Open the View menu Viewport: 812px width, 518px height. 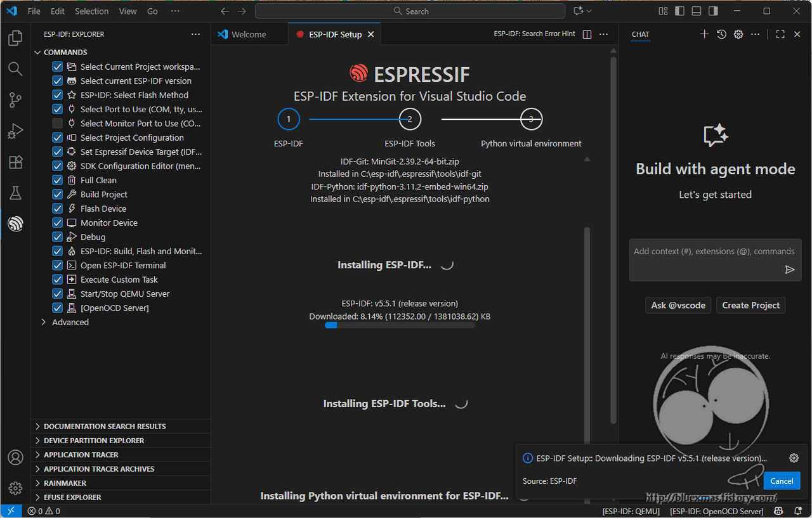point(128,11)
